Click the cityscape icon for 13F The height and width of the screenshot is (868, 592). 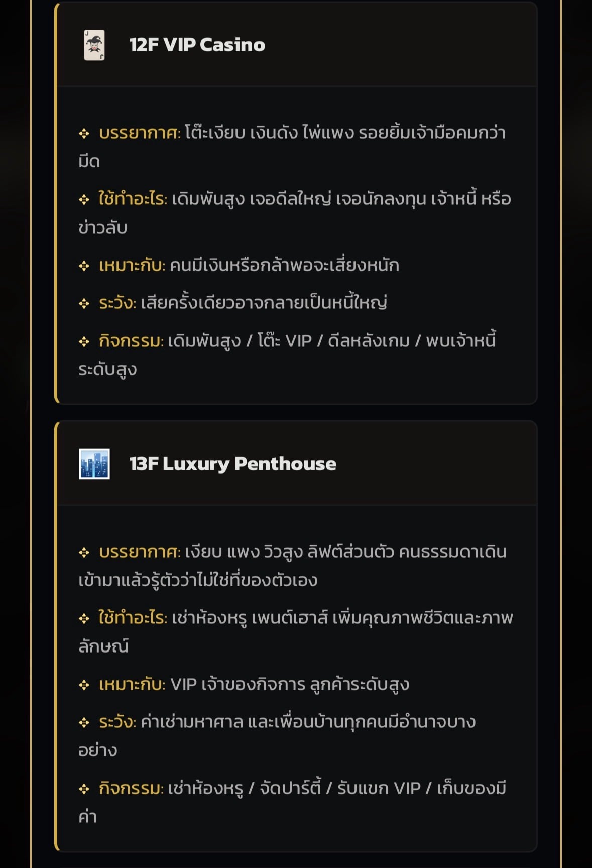[x=94, y=464]
